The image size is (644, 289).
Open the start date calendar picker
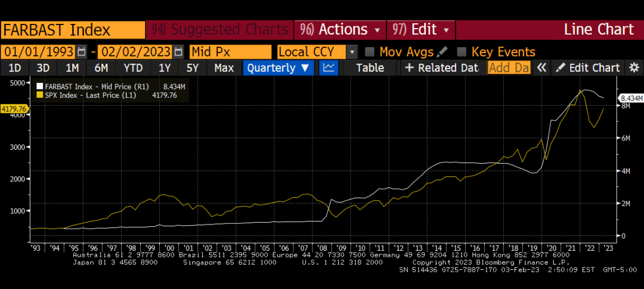pos(82,52)
